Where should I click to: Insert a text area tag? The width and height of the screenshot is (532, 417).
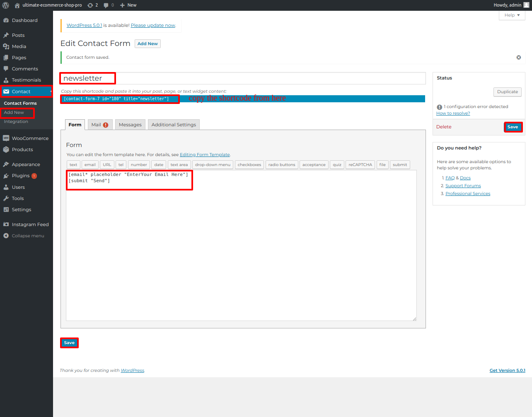[179, 165]
